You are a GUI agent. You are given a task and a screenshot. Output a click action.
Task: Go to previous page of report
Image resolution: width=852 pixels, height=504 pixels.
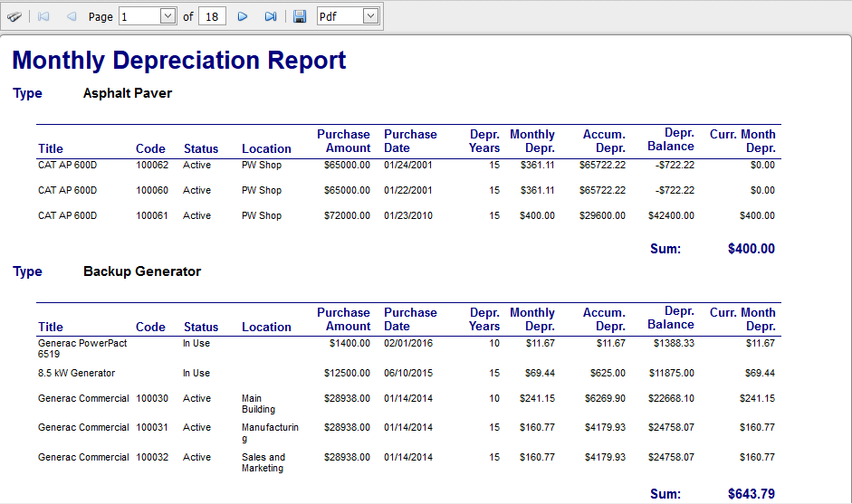tap(72, 17)
